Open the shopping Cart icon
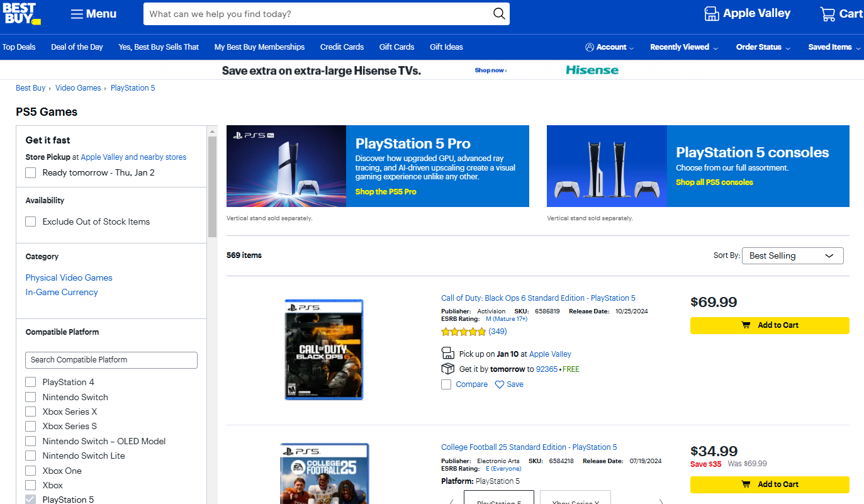 pyautogui.click(x=828, y=14)
